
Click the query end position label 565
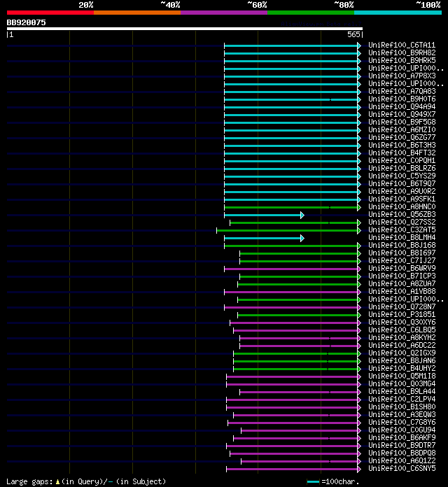click(353, 34)
